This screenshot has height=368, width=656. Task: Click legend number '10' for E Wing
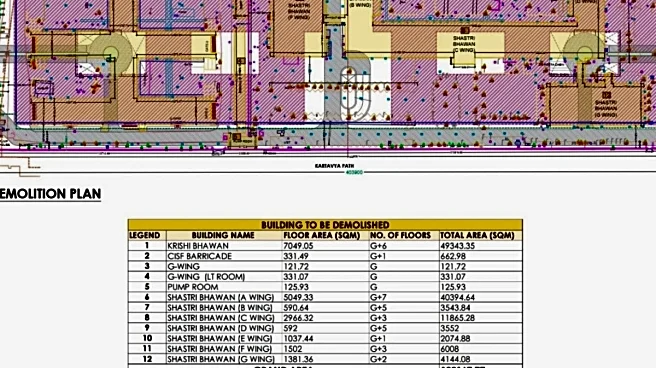(147, 338)
